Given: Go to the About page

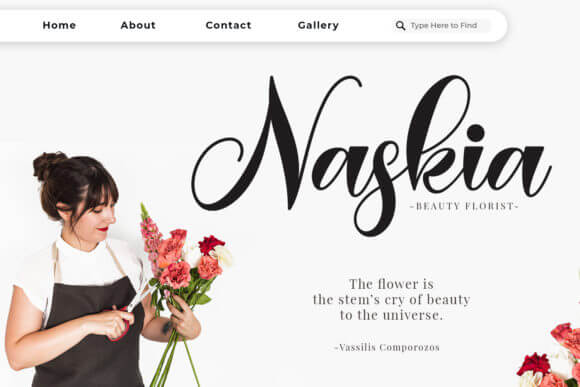Looking at the screenshot, I should [138, 25].
